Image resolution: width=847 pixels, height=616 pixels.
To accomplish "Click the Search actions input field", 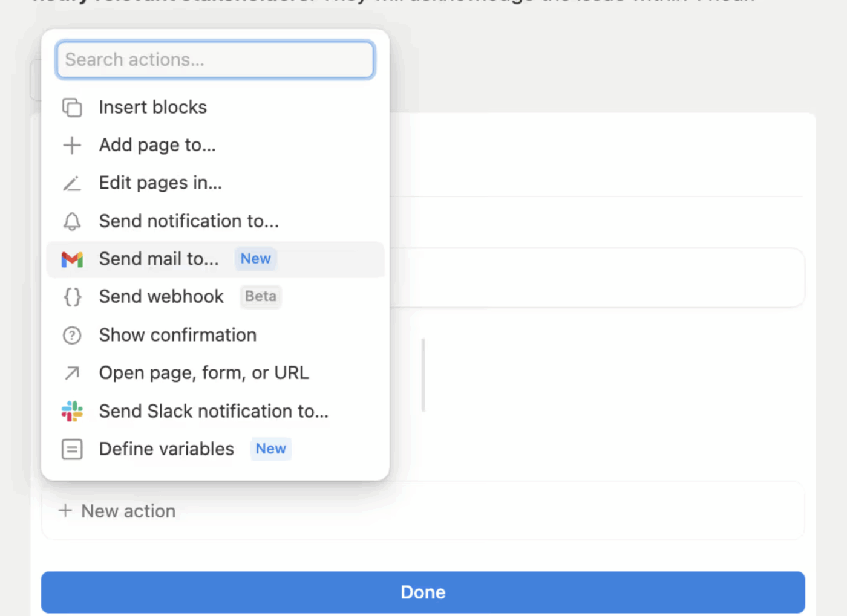I will 215,59.
